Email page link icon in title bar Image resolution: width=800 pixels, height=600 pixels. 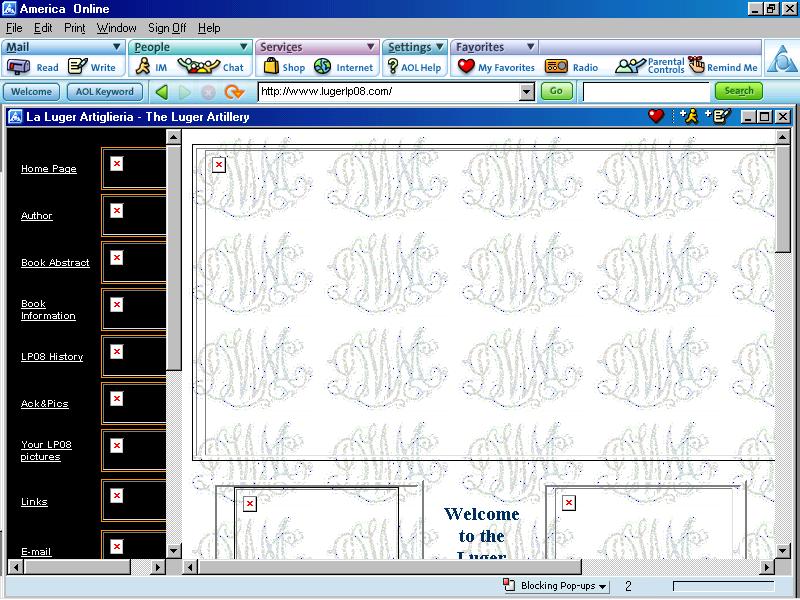pos(718,116)
